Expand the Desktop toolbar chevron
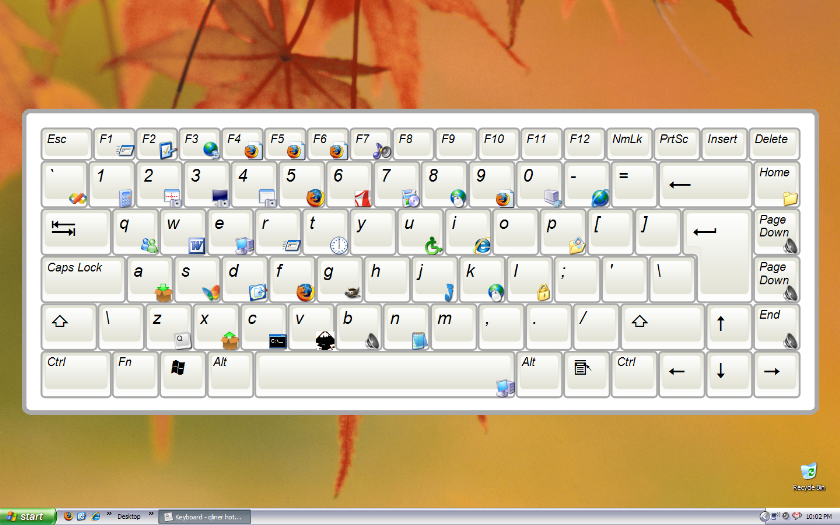 click(x=151, y=514)
